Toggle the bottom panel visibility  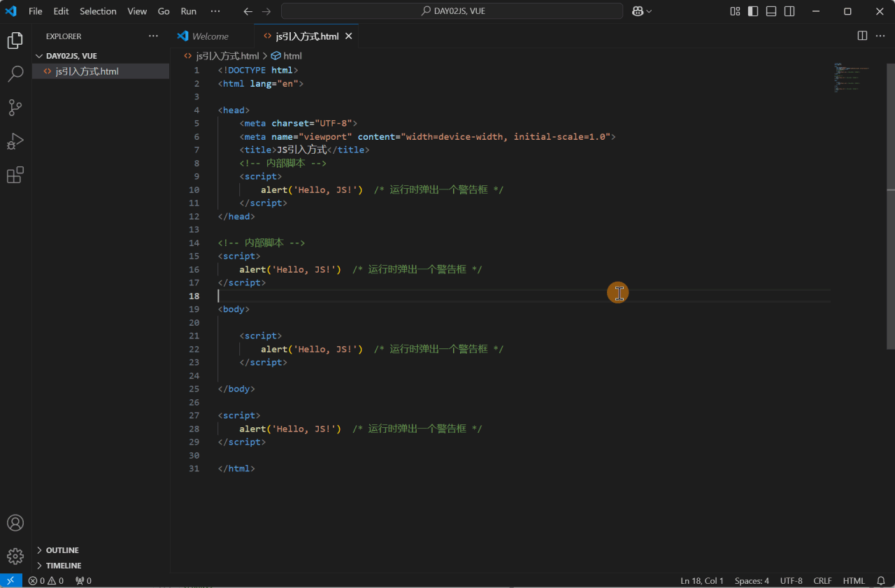(771, 11)
